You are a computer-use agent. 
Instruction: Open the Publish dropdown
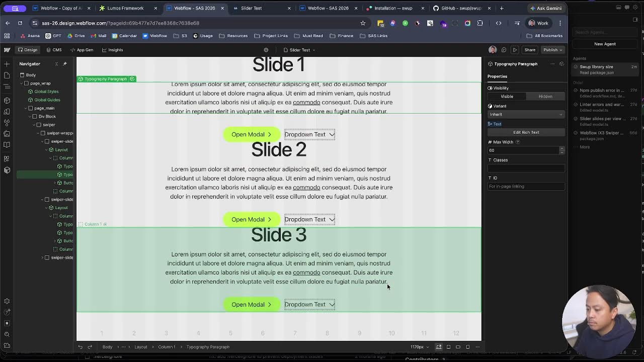(x=553, y=50)
